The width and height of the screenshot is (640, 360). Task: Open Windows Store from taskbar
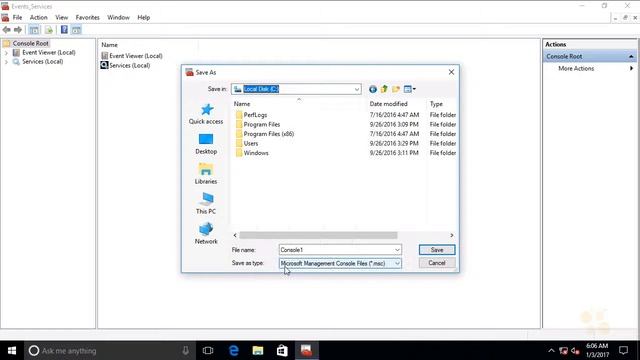[282, 351]
